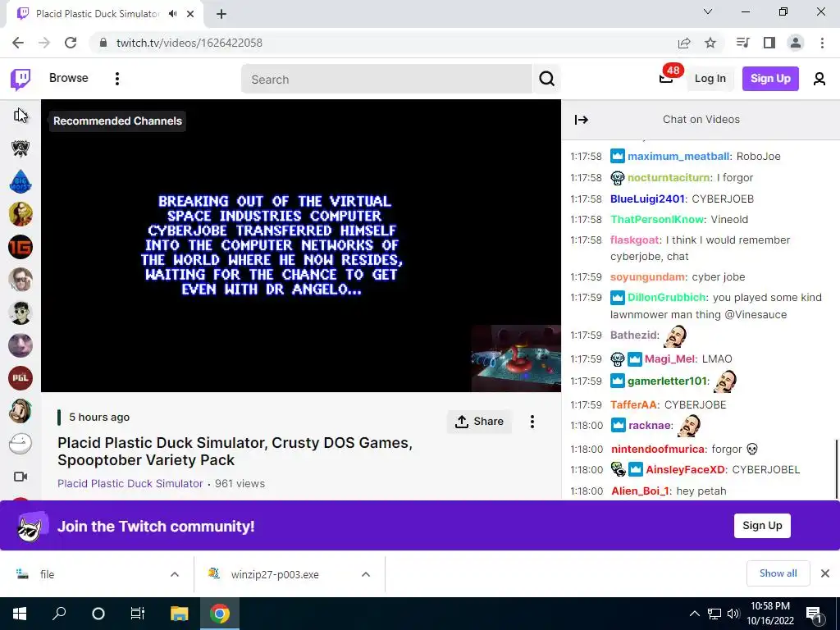Screen dimensions: 840x630
Task: Open the blue Big Moist channel avatar
Action: (x=21, y=181)
